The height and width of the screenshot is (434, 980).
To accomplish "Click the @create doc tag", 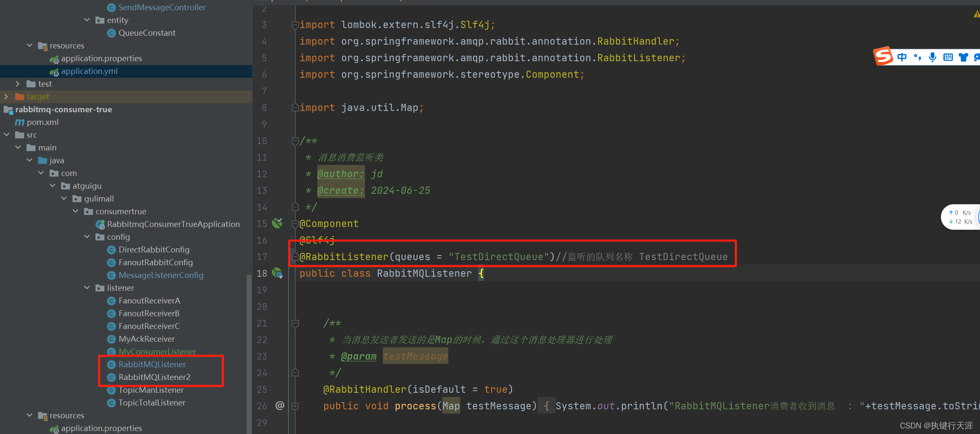I will (x=341, y=190).
